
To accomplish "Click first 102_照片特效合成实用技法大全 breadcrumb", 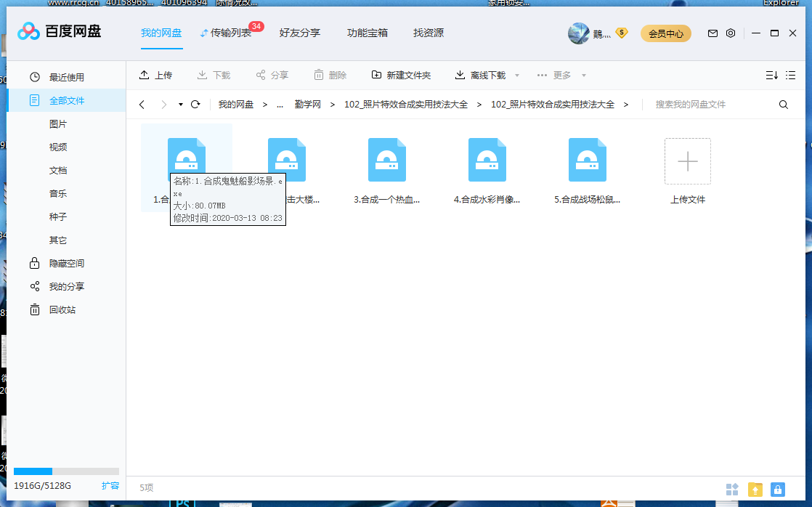I will pyautogui.click(x=406, y=105).
